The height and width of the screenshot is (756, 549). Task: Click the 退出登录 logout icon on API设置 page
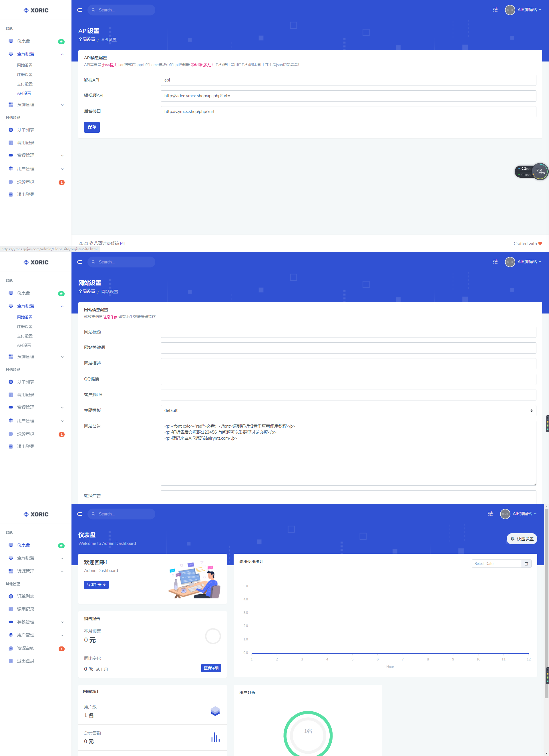point(11,195)
